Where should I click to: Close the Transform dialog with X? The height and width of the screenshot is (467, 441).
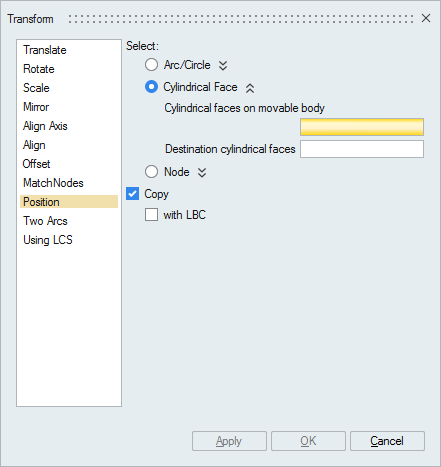tap(426, 18)
